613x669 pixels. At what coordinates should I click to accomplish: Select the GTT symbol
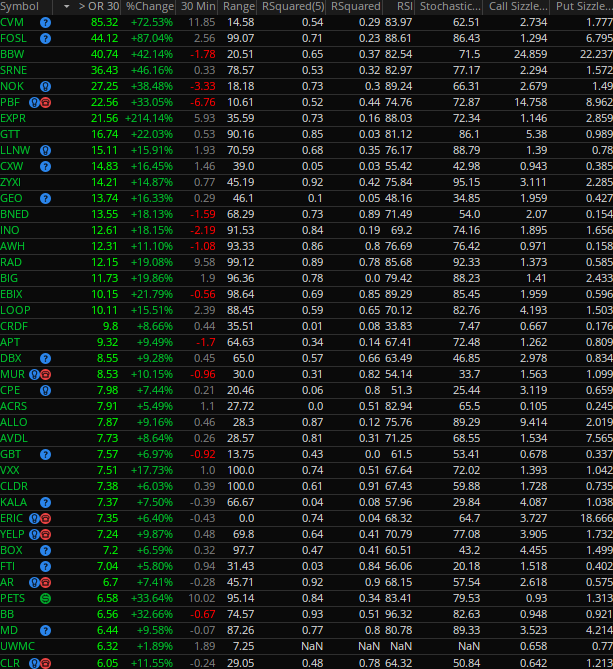10,135
